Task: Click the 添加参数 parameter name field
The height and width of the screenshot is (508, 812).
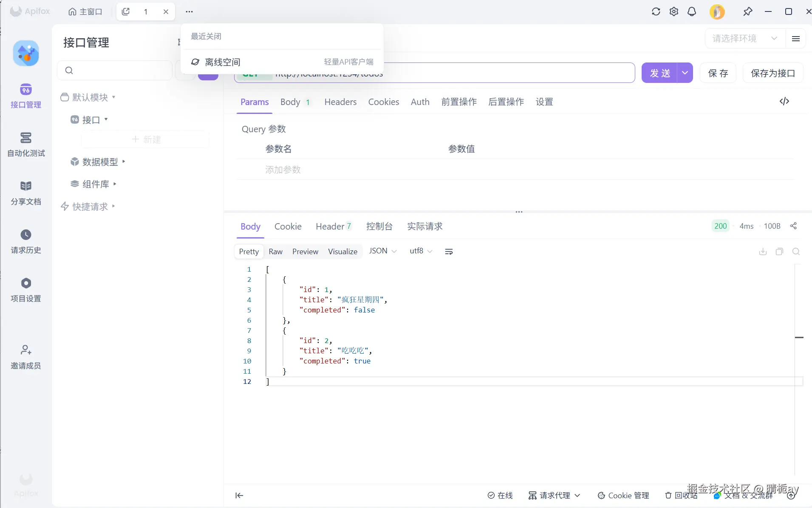Action: point(283,170)
